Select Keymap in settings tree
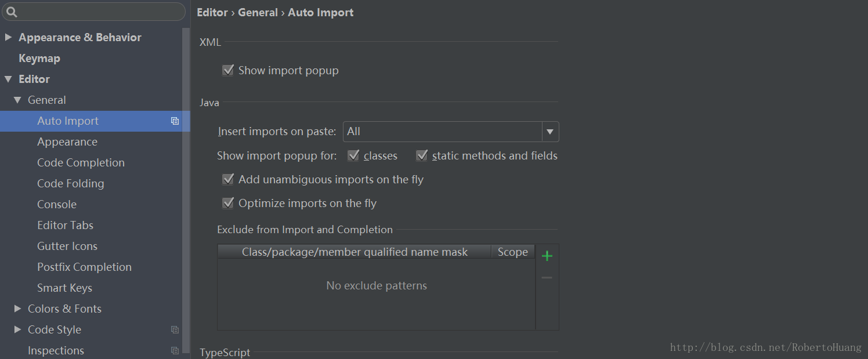Viewport: 868px width, 359px height. click(x=39, y=59)
